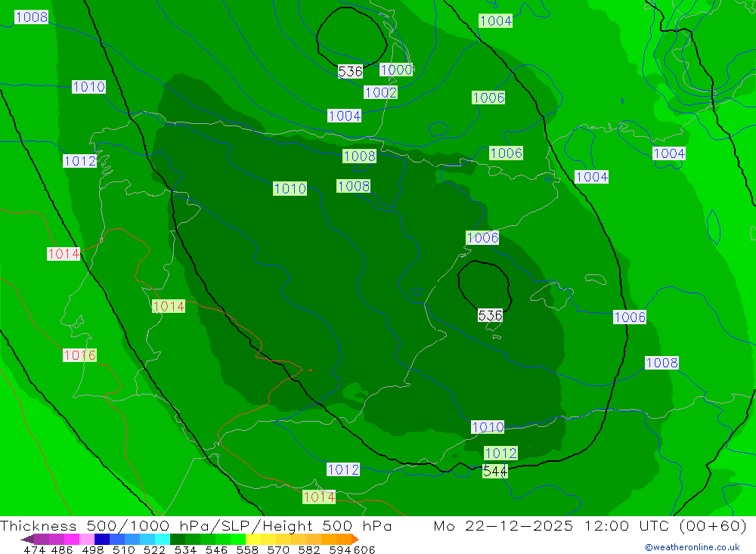Screen dimensions: 756x554
Task: Click the 558 legend value
Action: pos(247,549)
